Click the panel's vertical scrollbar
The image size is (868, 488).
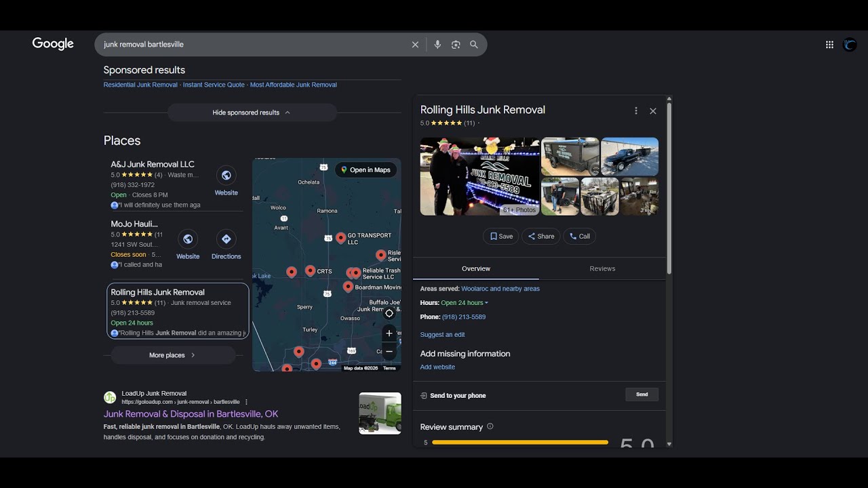pos(669,188)
